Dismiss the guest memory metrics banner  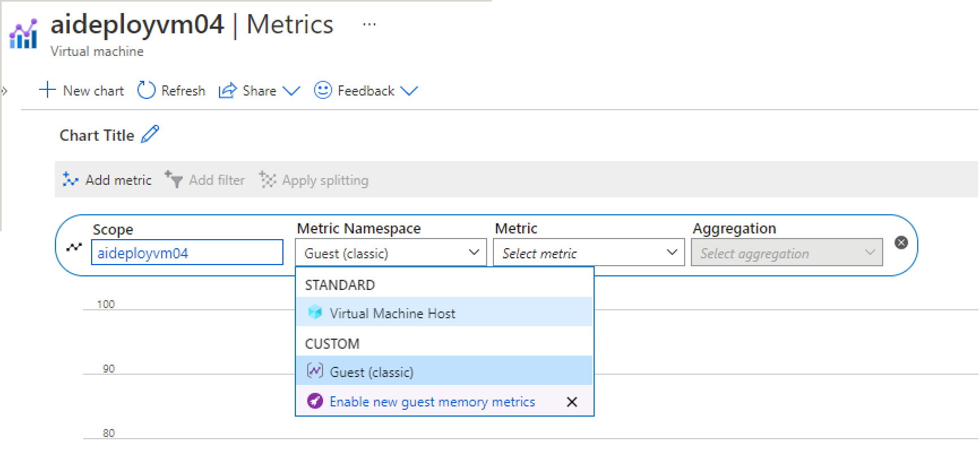tap(572, 402)
